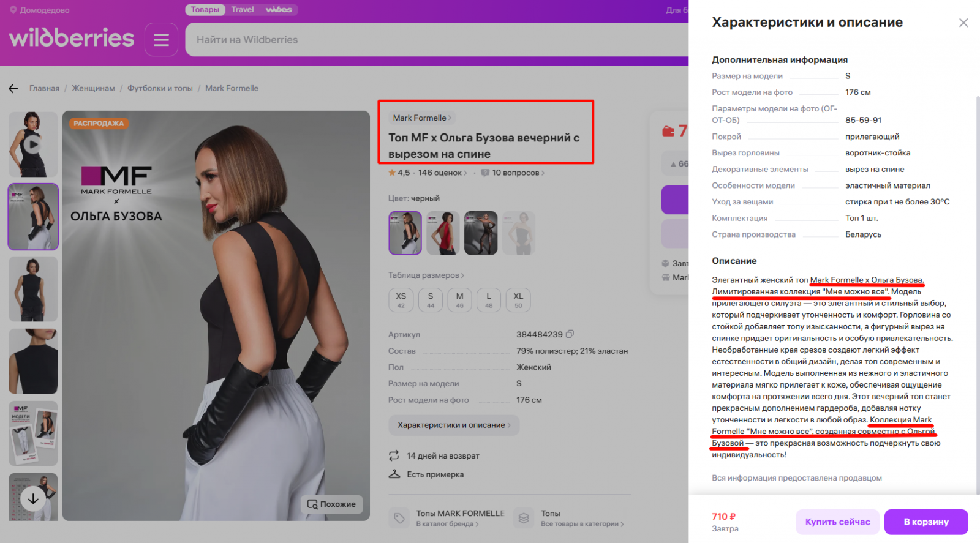Viewport: 980px width, 543px height.
Task: Choose size XL 50
Action: 518,300
